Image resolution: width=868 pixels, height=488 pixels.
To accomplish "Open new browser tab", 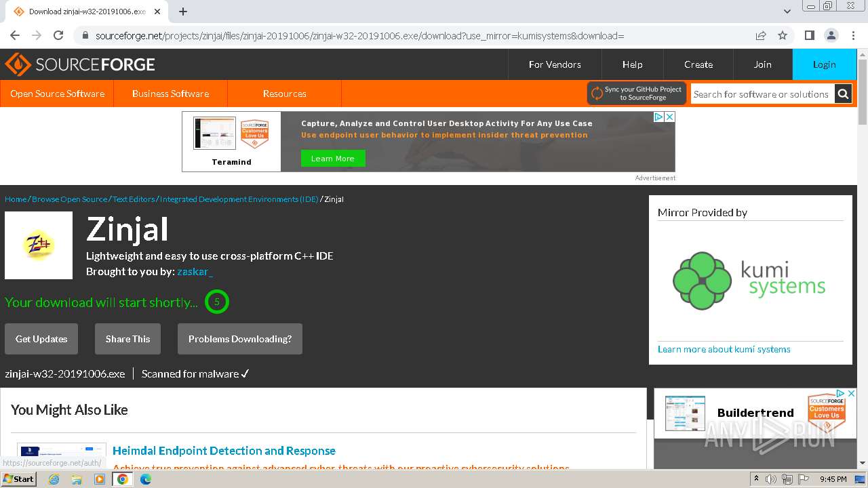I will [183, 12].
